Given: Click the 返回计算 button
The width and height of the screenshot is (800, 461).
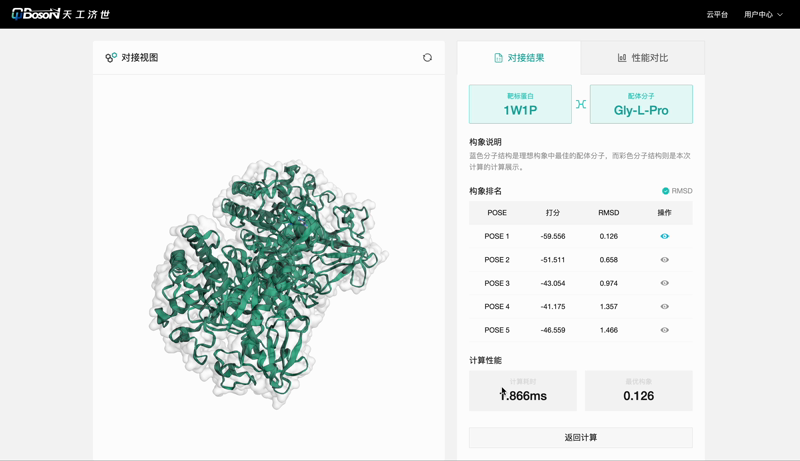Looking at the screenshot, I should 580,438.
